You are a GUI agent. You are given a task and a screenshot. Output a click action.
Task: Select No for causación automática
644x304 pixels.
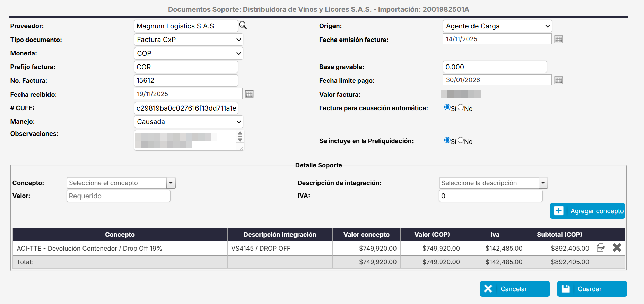461,107
